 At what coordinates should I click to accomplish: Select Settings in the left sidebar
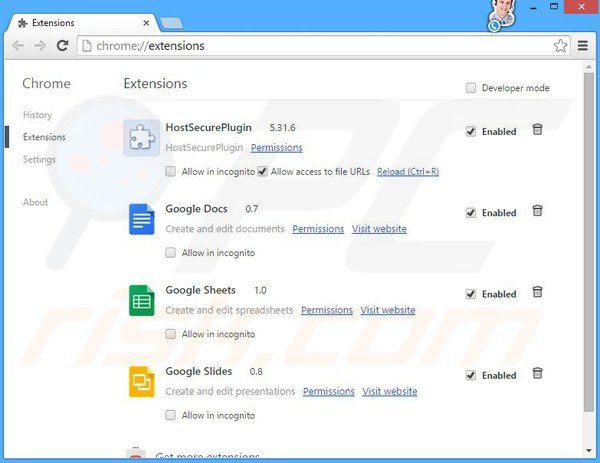(39, 159)
